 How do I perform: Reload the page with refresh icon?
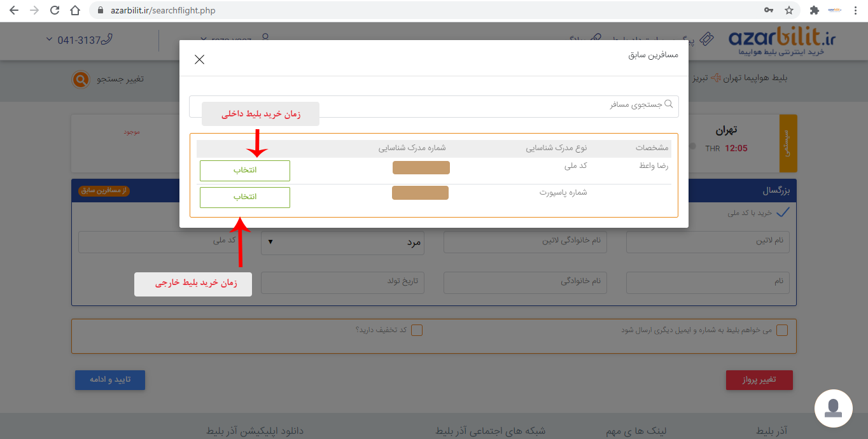[55, 11]
